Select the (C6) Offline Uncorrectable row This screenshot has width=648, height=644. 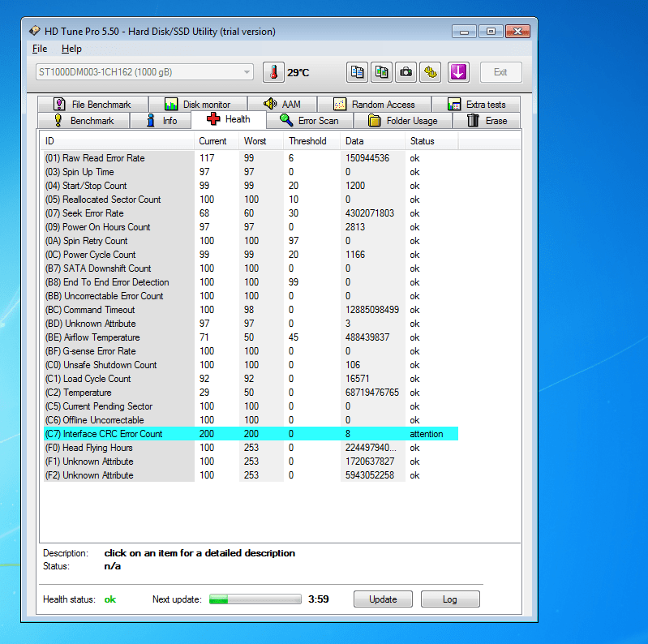251,419
